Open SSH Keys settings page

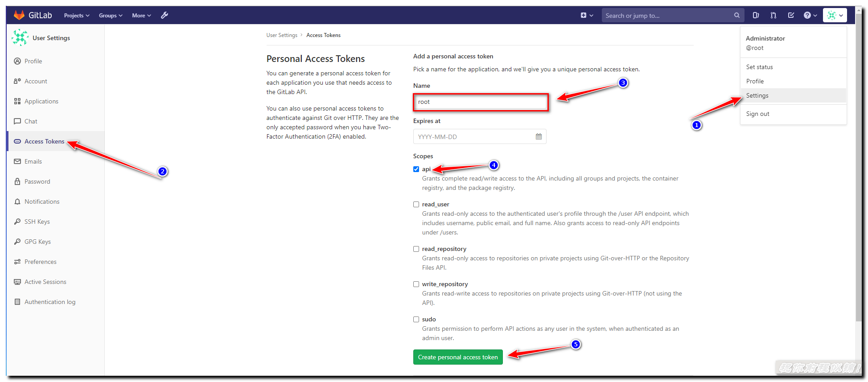(x=37, y=222)
